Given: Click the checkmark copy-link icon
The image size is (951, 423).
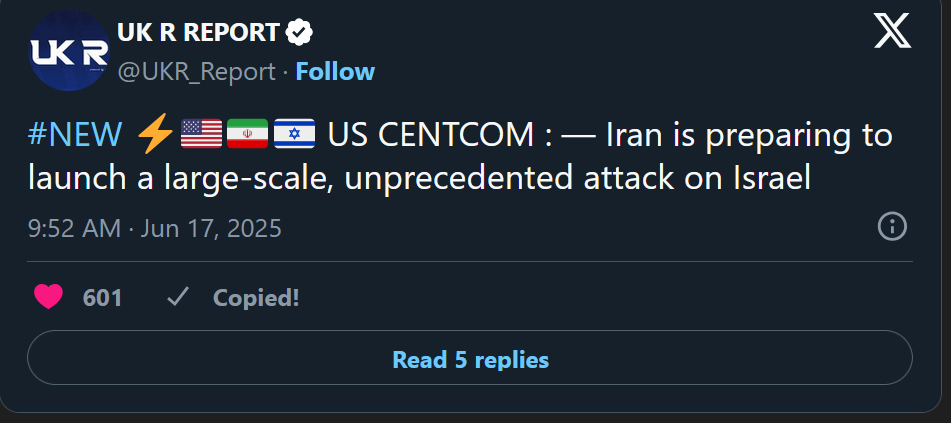Looking at the screenshot, I should tap(178, 297).
